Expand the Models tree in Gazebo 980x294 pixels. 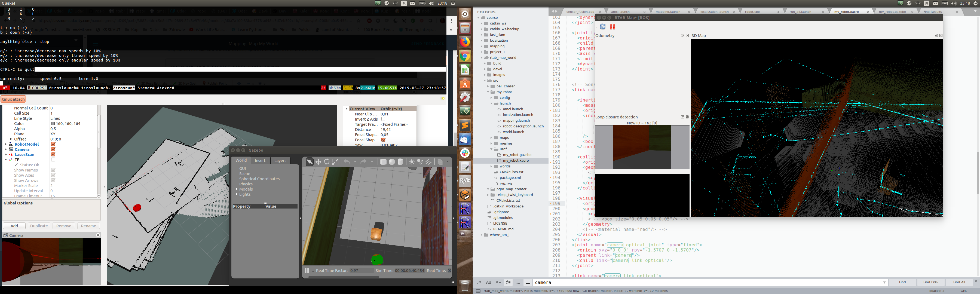click(x=237, y=189)
